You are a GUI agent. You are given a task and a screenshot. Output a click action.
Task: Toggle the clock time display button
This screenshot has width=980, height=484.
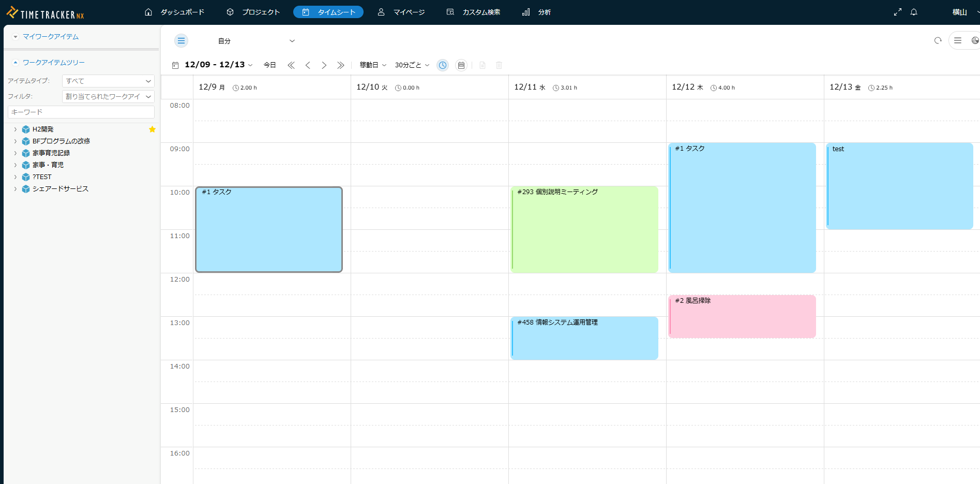(443, 65)
